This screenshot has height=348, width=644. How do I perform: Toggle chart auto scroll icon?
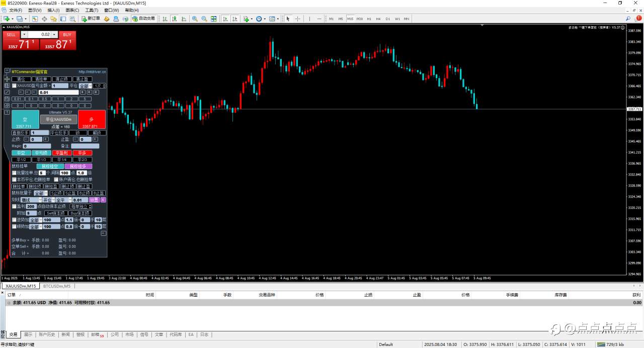pos(224,19)
